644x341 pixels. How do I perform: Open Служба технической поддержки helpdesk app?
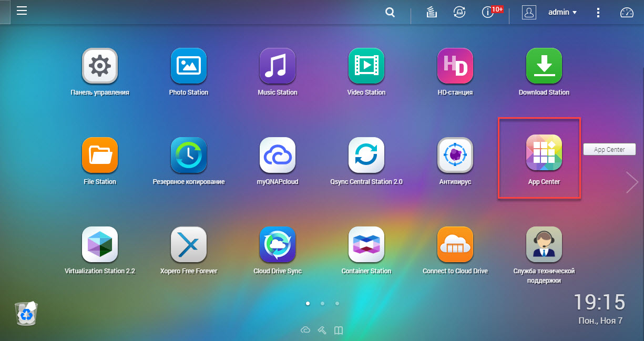point(544,245)
